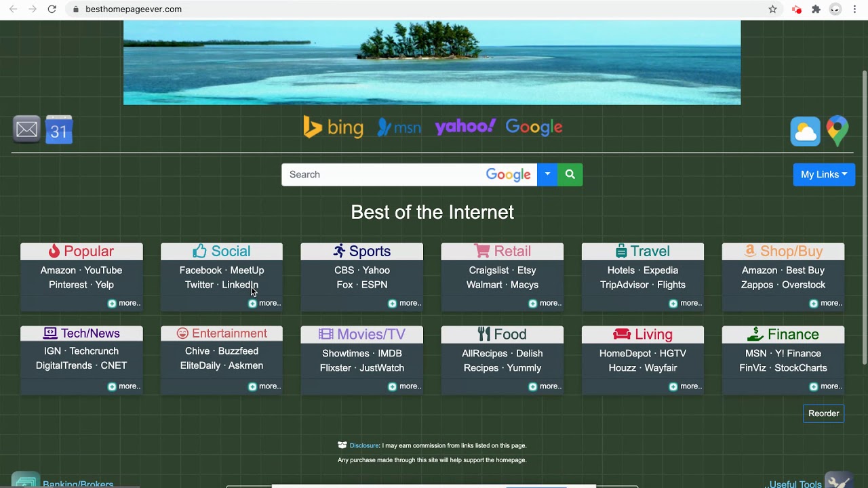Open the browser extensions puzzle icon
Image resolution: width=868 pixels, height=488 pixels.
[x=816, y=9]
